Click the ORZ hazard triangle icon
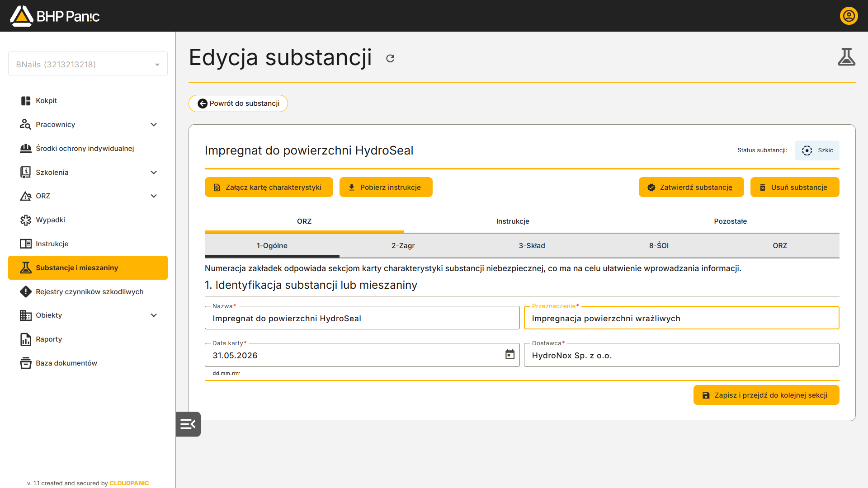 26,196
